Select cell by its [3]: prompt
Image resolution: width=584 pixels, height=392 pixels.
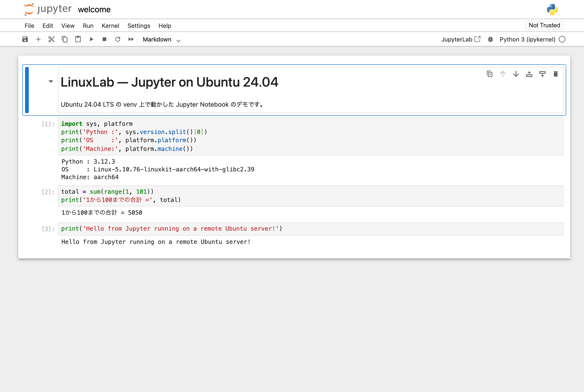point(48,229)
